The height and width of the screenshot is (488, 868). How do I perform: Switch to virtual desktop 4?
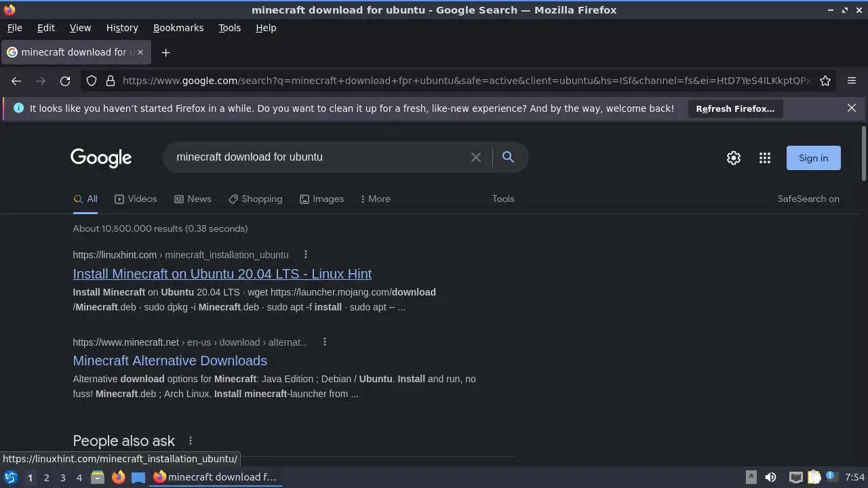point(79,477)
